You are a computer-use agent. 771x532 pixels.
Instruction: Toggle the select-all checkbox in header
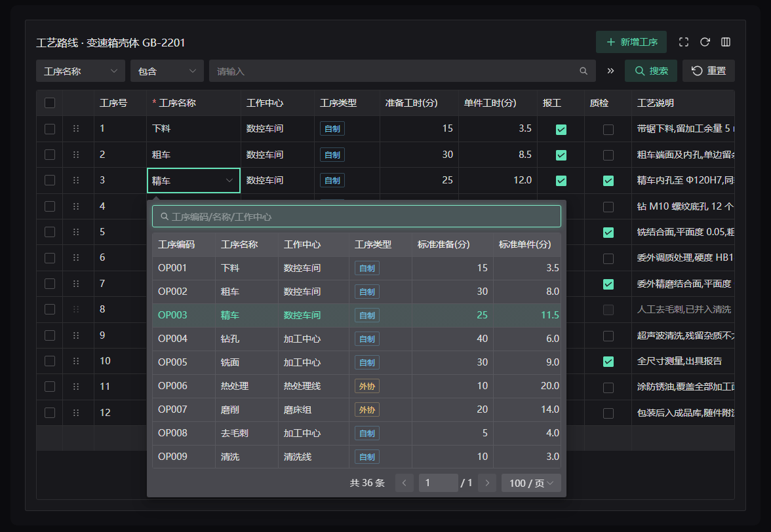[x=50, y=103]
